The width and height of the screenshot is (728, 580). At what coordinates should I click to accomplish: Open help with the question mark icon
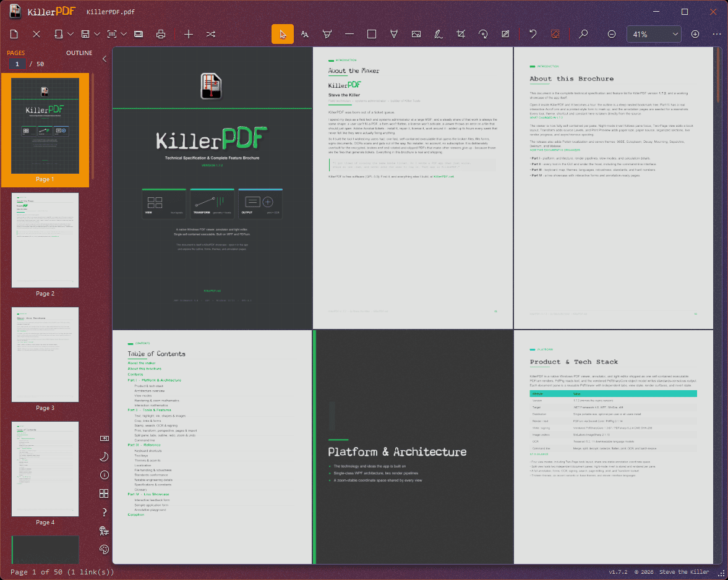click(105, 512)
